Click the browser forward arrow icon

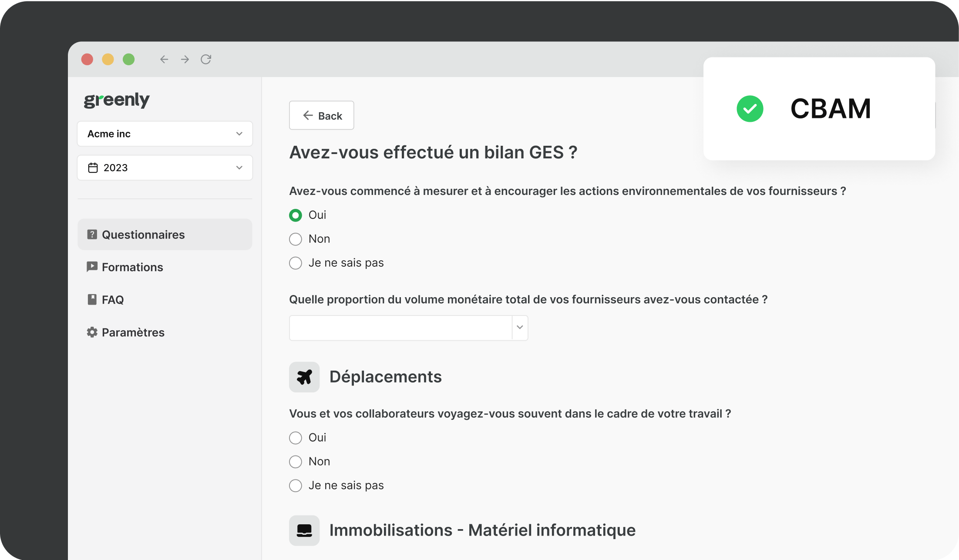pyautogui.click(x=185, y=59)
